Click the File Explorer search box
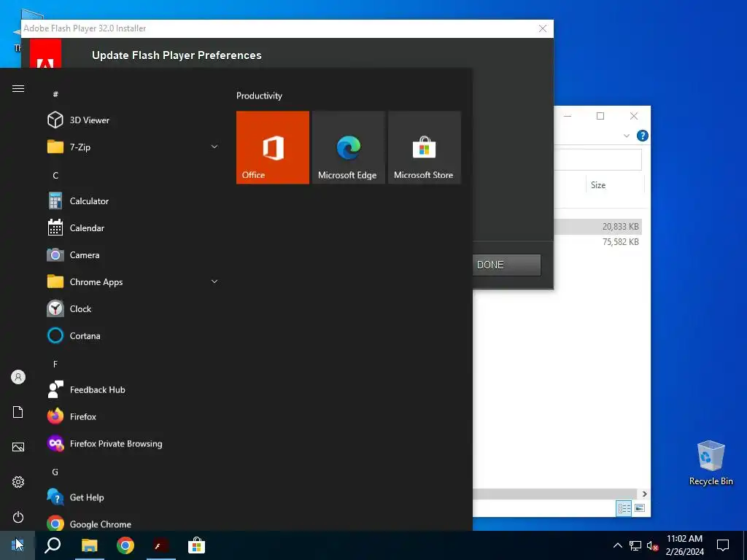This screenshot has height=560, width=747. point(598,160)
